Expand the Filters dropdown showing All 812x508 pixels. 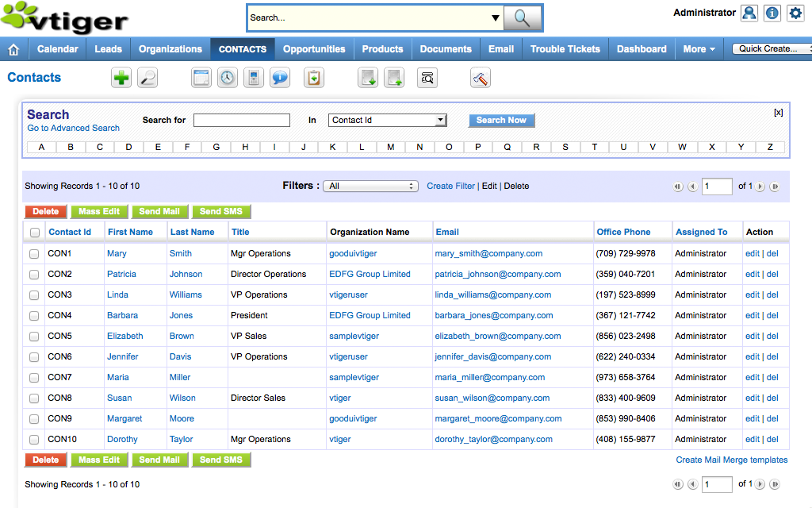(x=372, y=187)
